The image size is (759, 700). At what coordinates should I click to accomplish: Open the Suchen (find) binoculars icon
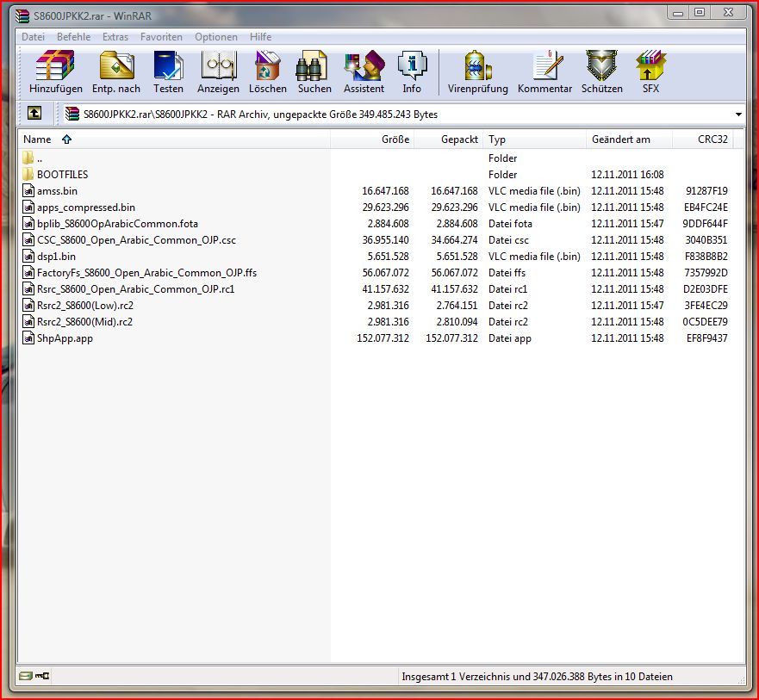[x=312, y=65]
